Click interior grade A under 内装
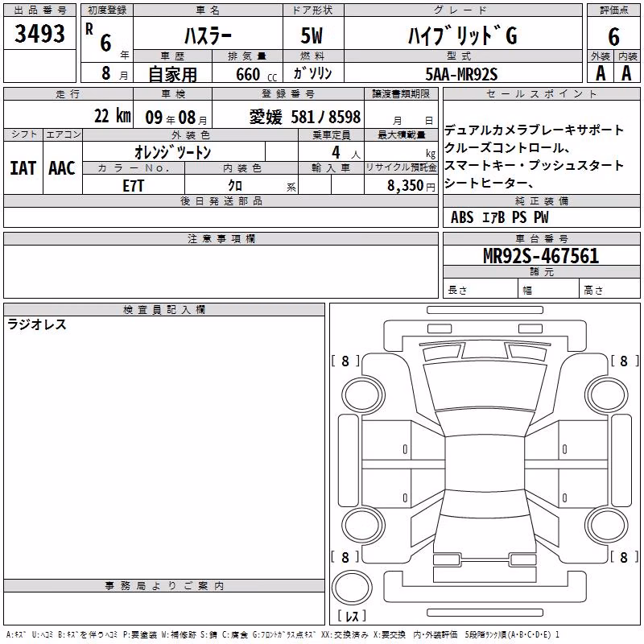This screenshot has height=644, width=644. pos(626,73)
